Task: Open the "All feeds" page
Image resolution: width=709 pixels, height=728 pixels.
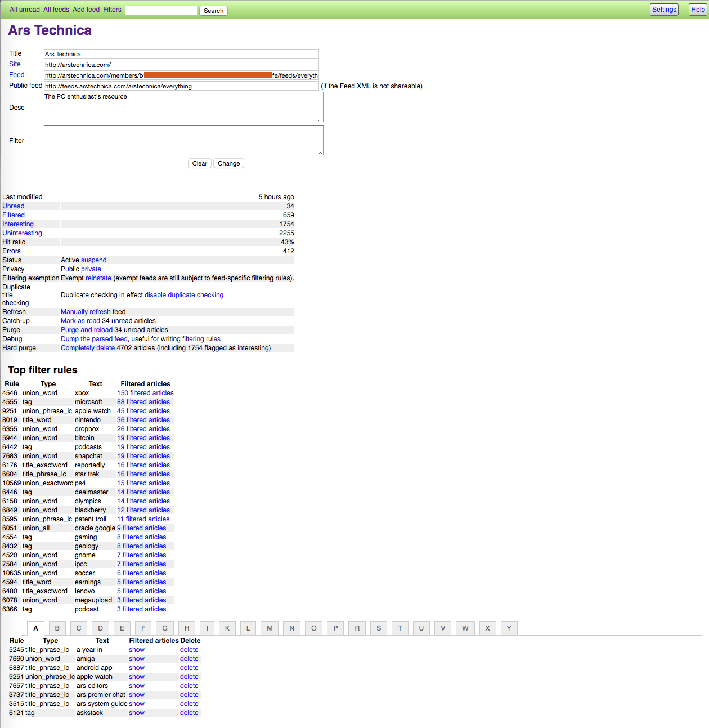Action: [x=56, y=10]
